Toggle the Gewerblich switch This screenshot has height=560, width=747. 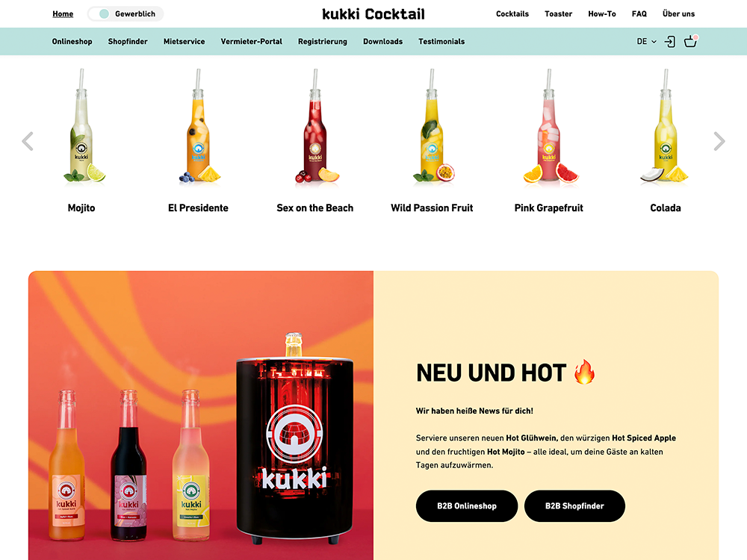[x=104, y=13]
